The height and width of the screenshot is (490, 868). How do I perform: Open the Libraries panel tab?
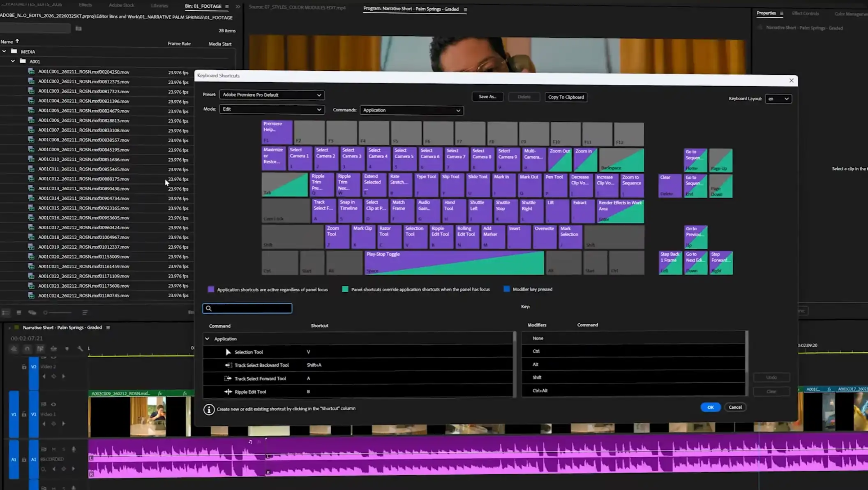[x=159, y=6]
